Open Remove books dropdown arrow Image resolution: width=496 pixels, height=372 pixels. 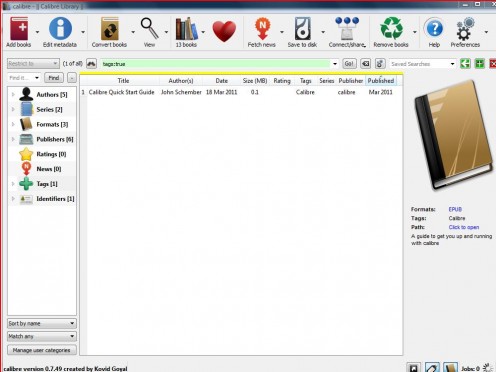[x=415, y=32]
